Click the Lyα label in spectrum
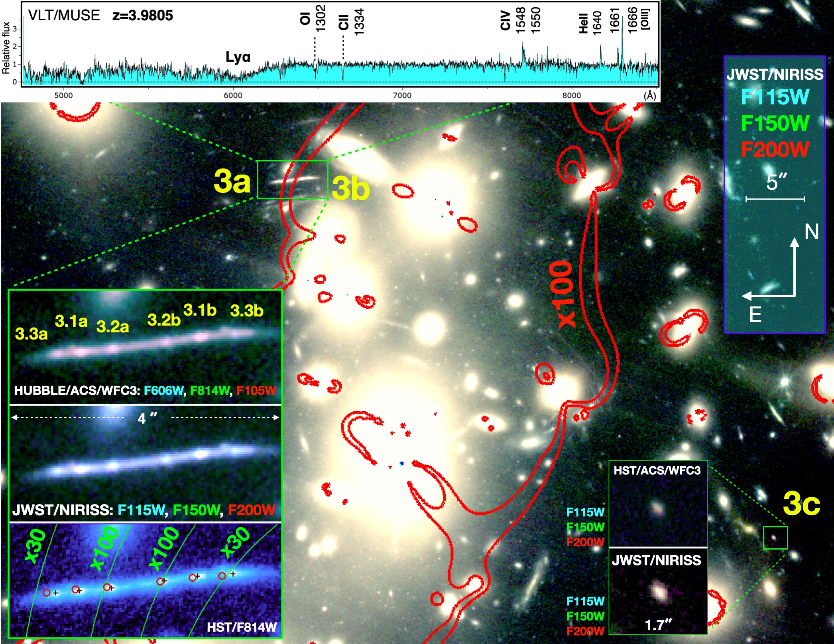The width and height of the screenshot is (834, 644). click(x=238, y=57)
